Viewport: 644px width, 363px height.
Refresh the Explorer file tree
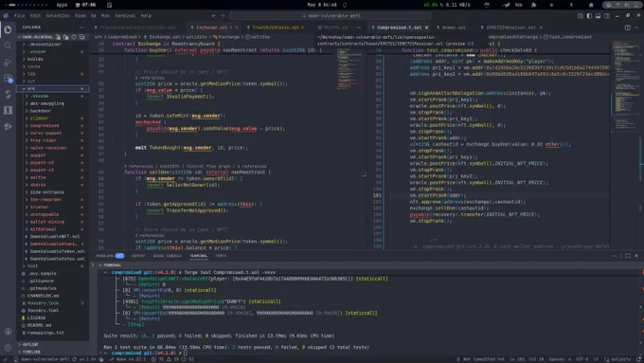(74, 37)
